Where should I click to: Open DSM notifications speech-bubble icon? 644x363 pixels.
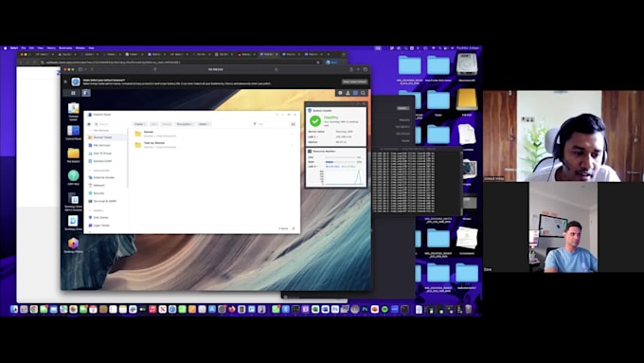[340, 93]
